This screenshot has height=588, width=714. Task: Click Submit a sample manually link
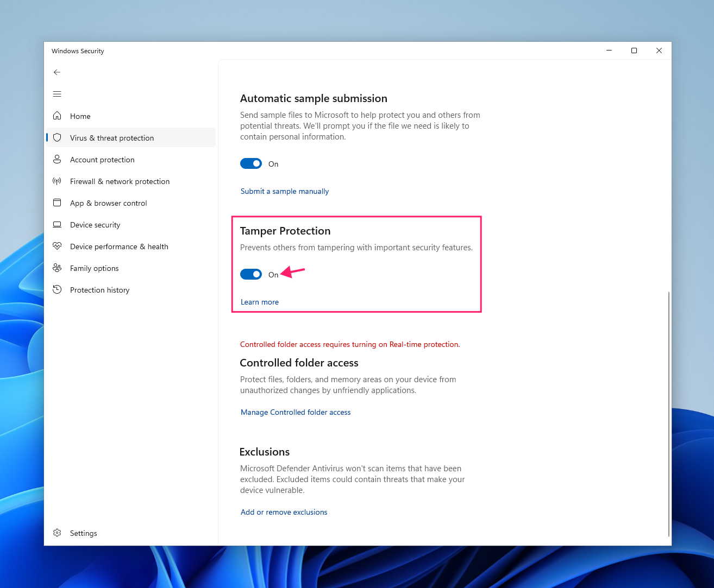(x=285, y=191)
